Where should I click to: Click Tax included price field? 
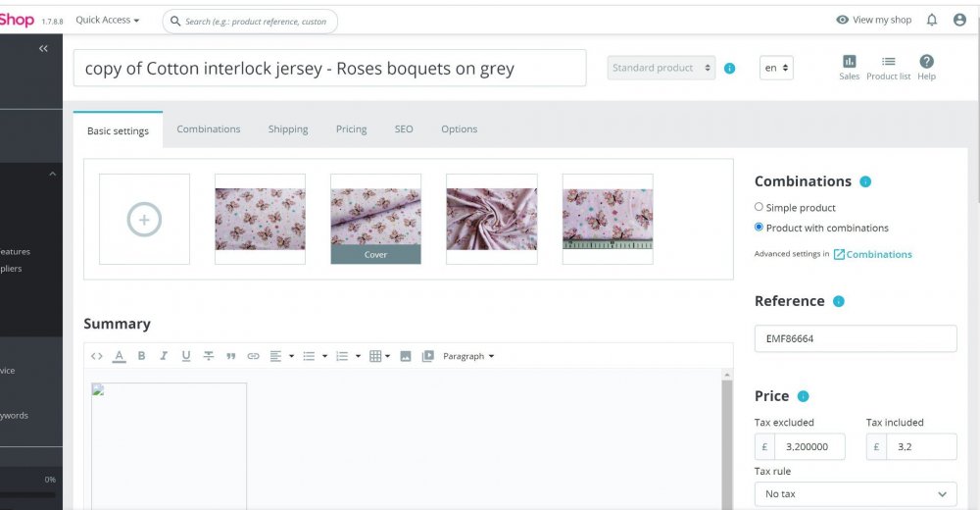point(921,447)
